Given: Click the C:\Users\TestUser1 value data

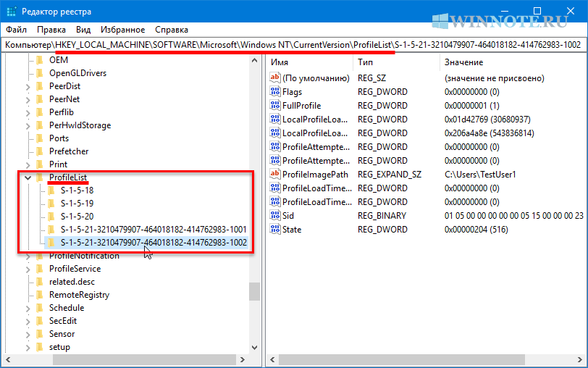Looking at the screenshot, I should coord(480,175).
